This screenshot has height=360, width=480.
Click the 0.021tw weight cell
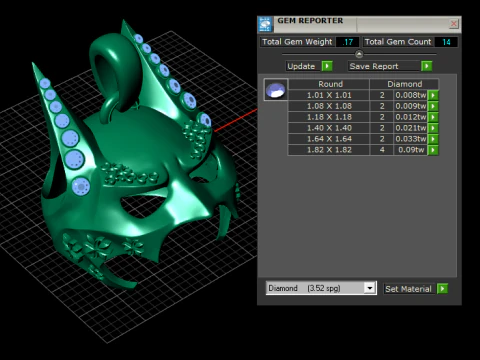[411, 128]
